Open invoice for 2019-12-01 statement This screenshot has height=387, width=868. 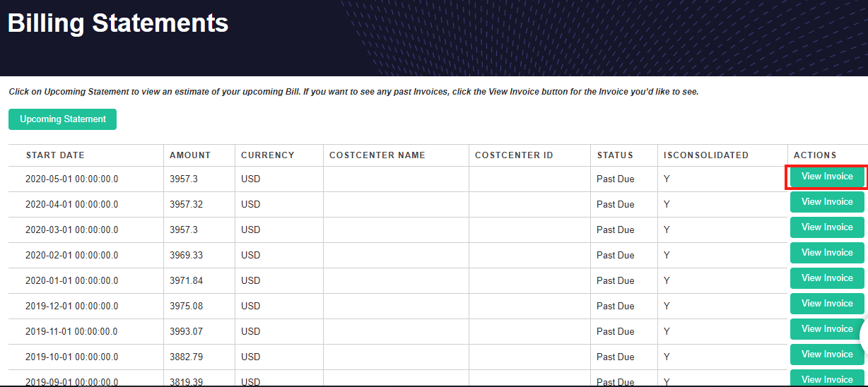[827, 304]
